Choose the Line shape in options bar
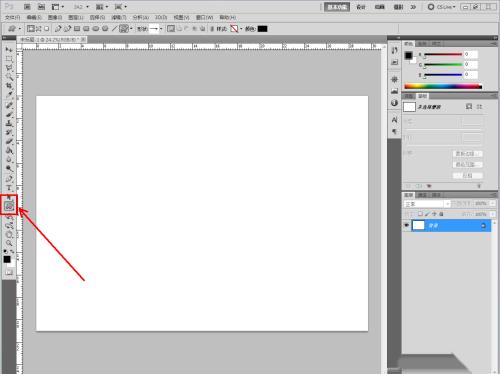 [x=114, y=29]
